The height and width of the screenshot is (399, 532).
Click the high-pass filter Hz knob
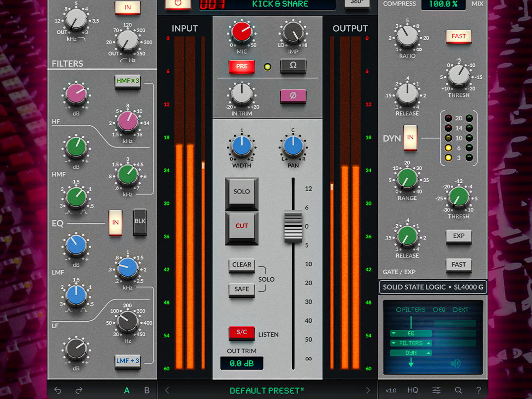point(128,42)
